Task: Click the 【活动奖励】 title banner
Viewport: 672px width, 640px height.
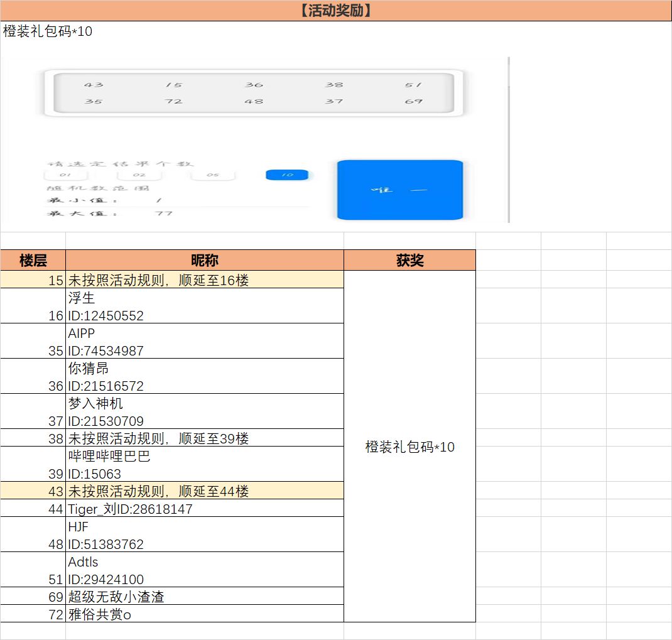Action: pos(336,10)
